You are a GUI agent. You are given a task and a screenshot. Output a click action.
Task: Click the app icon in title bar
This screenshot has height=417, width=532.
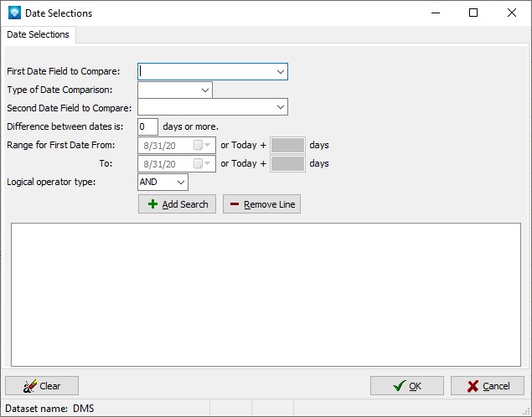pos(13,13)
